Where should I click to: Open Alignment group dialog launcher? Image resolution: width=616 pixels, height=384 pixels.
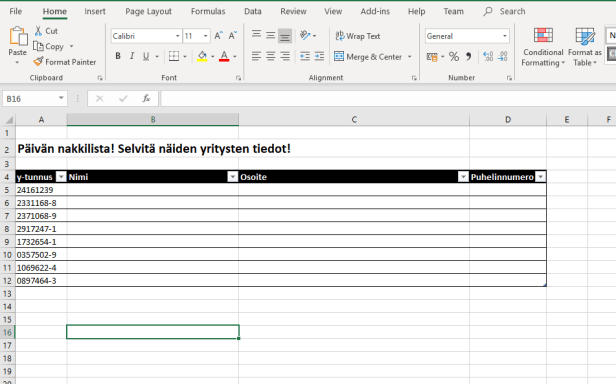(x=414, y=78)
